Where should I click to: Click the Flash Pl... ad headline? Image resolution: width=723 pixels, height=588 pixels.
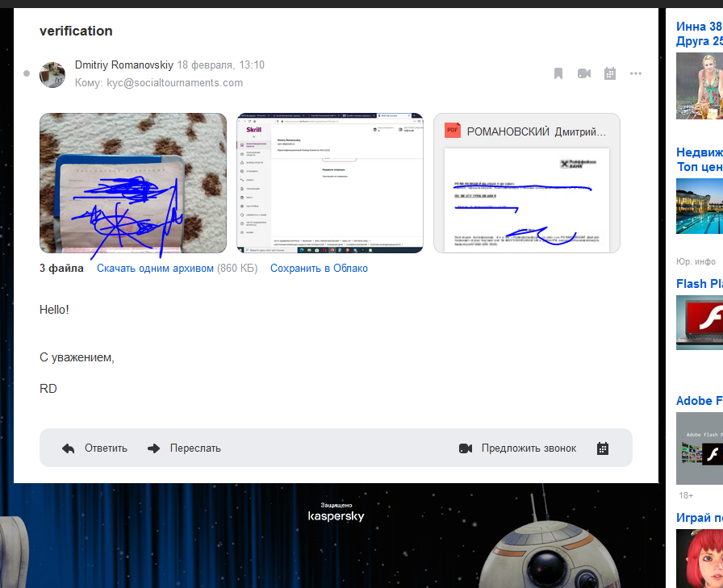(700, 284)
